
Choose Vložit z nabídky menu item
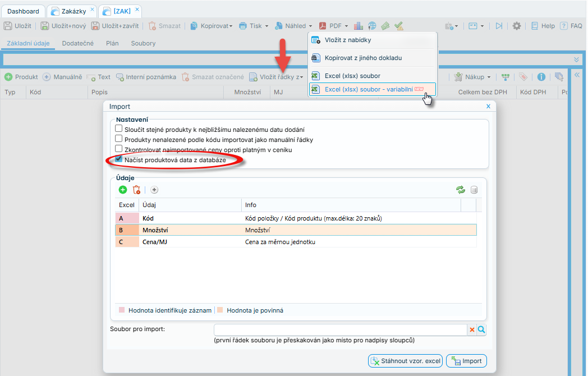373,40
